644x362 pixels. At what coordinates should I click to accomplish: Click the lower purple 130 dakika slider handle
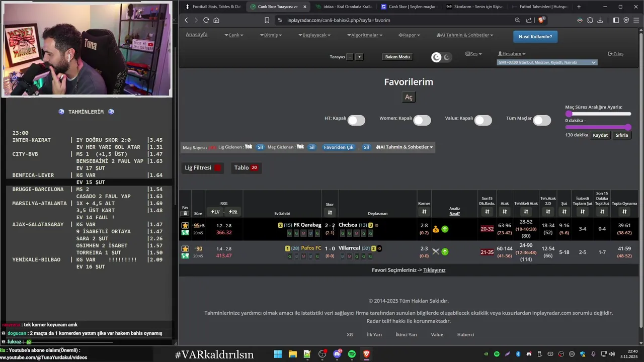[628, 127]
